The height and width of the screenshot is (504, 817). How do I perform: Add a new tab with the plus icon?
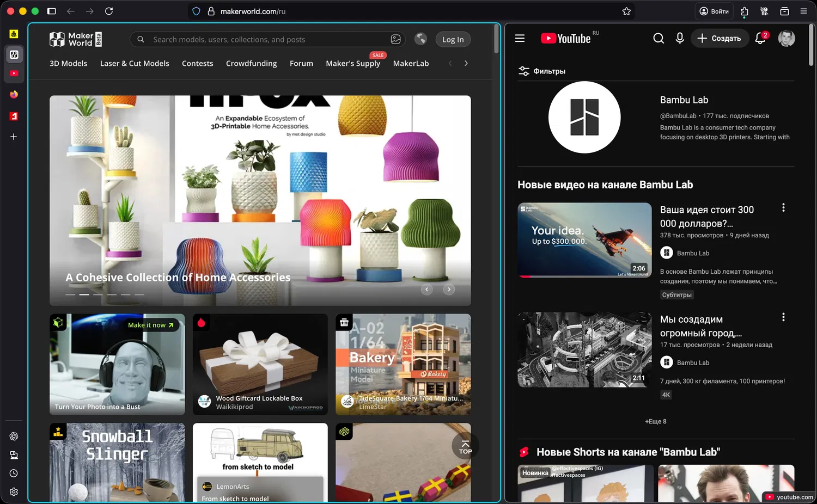tap(14, 137)
